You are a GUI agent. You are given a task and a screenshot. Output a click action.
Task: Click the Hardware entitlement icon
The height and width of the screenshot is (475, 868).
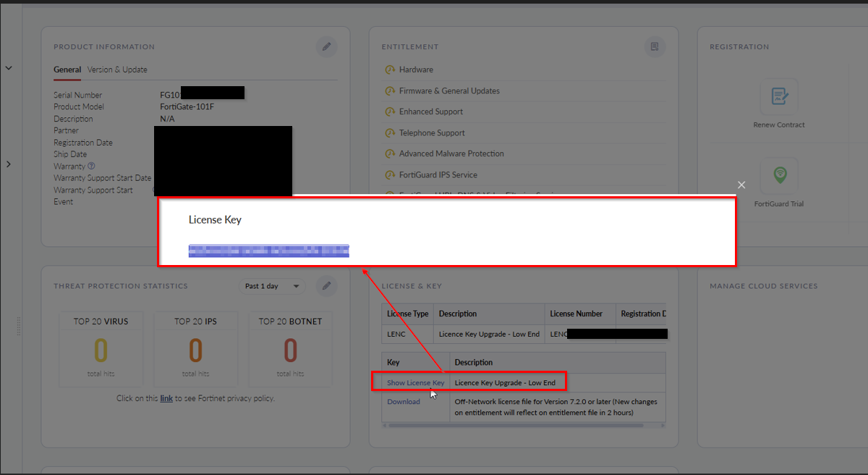coord(389,70)
